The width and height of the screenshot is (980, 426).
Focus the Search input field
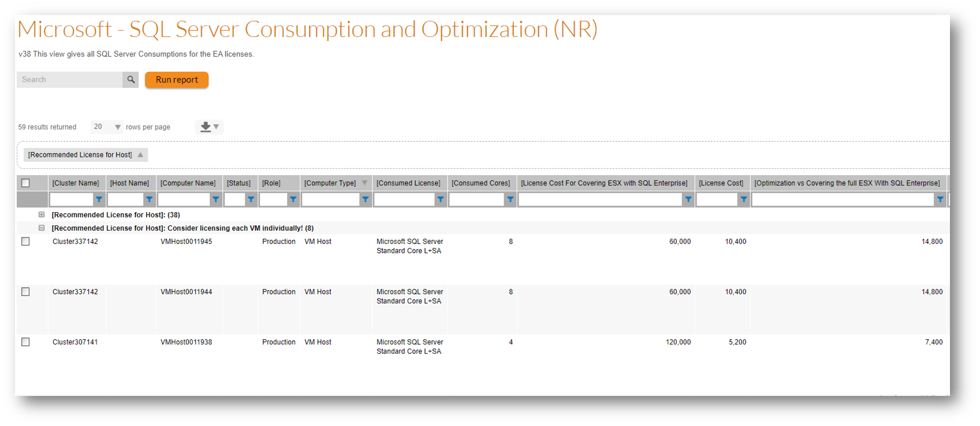pos(70,80)
